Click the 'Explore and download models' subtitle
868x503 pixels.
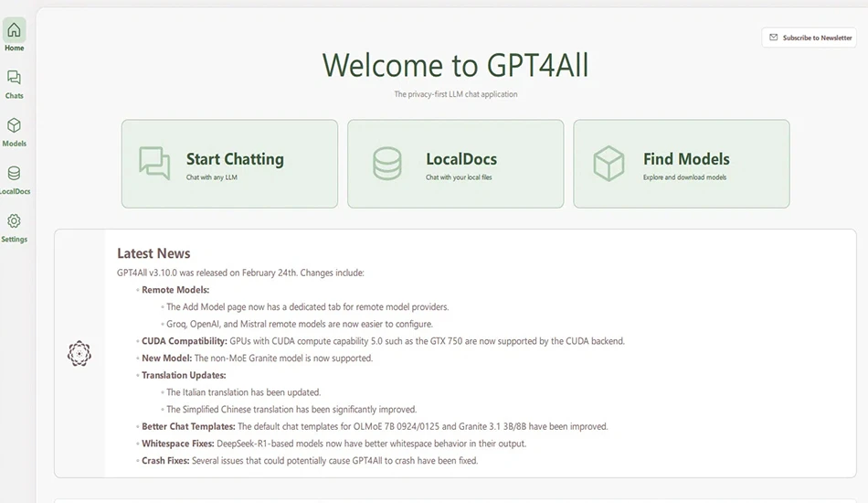tap(684, 177)
